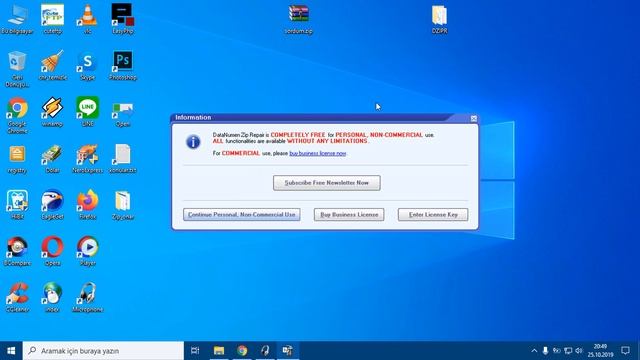640x360 pixels.
Task: Open the Action Center notifications
Action: click(x=625, y=351)
